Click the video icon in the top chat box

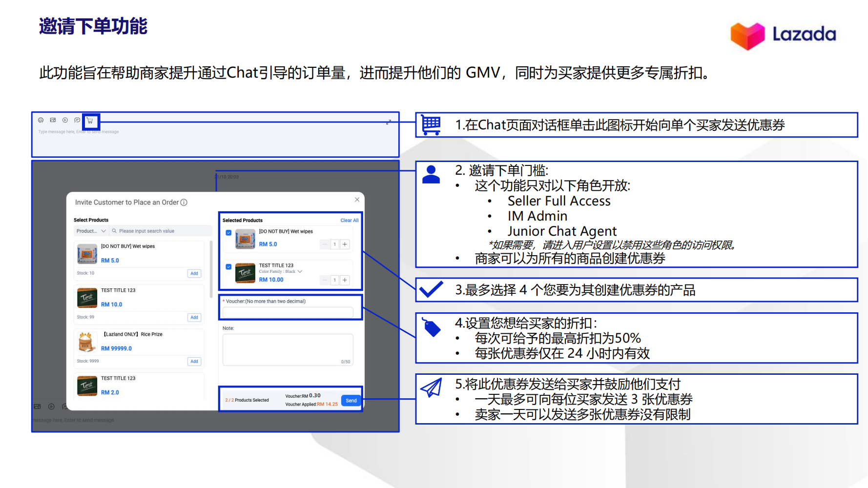pos(65,120)
